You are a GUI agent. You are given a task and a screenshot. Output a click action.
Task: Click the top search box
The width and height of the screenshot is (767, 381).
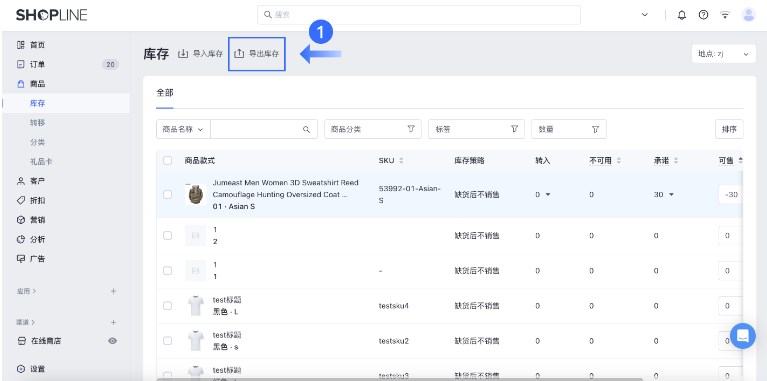tap(419, 15)
